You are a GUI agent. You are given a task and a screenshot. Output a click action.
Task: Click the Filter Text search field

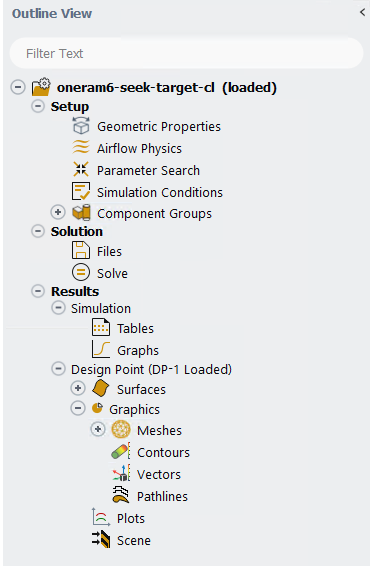(186, 53)
